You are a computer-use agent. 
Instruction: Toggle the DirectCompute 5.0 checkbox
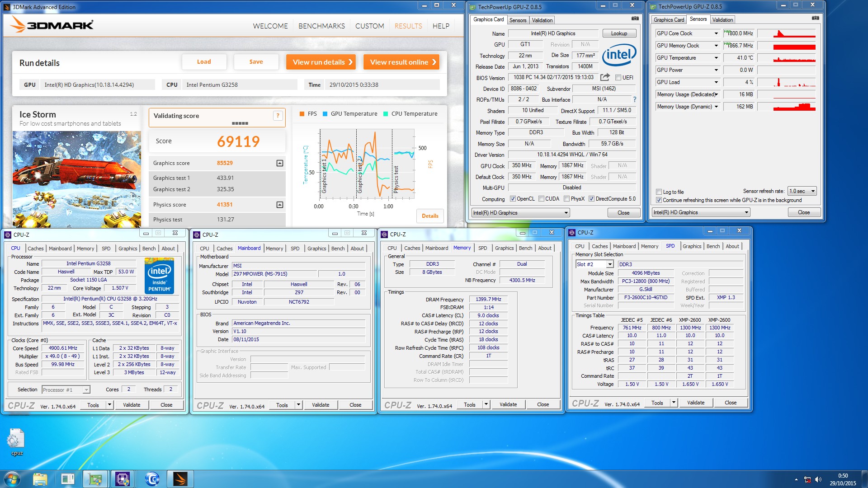591,199
